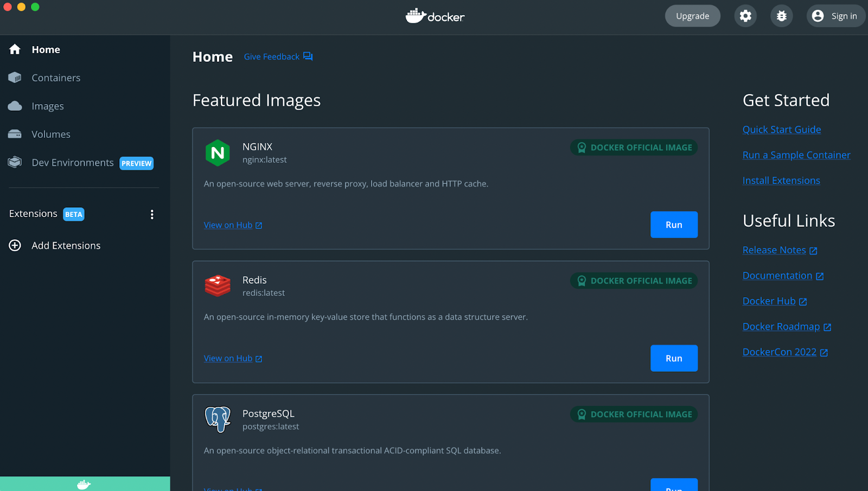868x491 pixels.
Task: Click the PREVIEW badge by Dev Environments
Action: (136, 163)
